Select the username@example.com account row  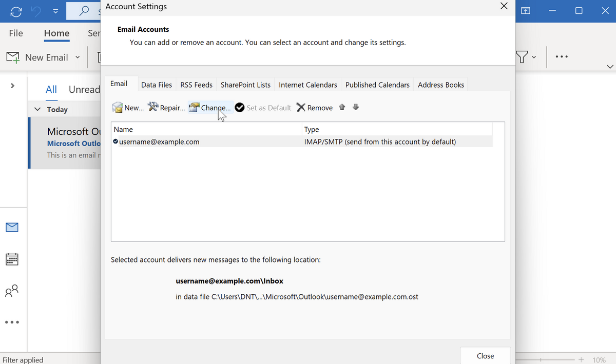tap(302, 141)
